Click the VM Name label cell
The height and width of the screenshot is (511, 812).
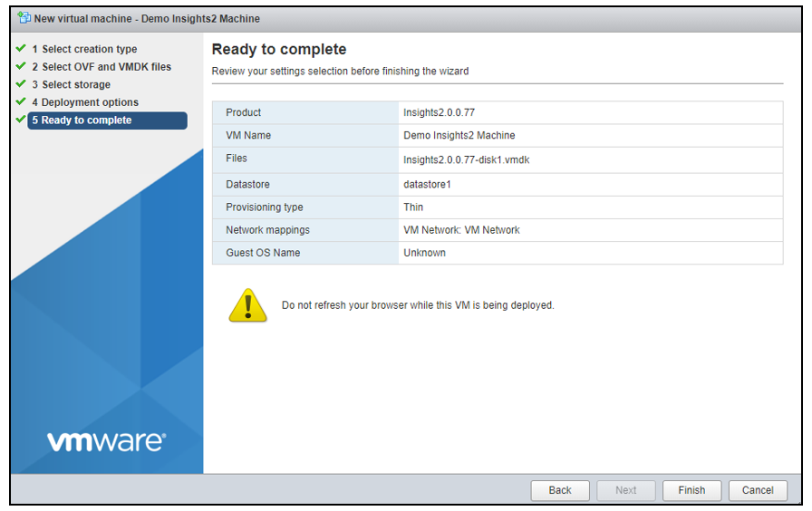[305, 135]
